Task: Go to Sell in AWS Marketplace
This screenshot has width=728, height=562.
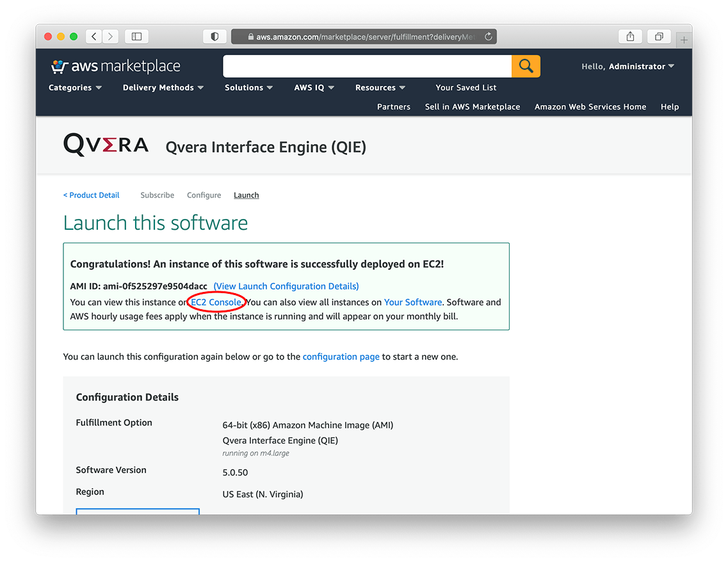Action: click(472, 107)
